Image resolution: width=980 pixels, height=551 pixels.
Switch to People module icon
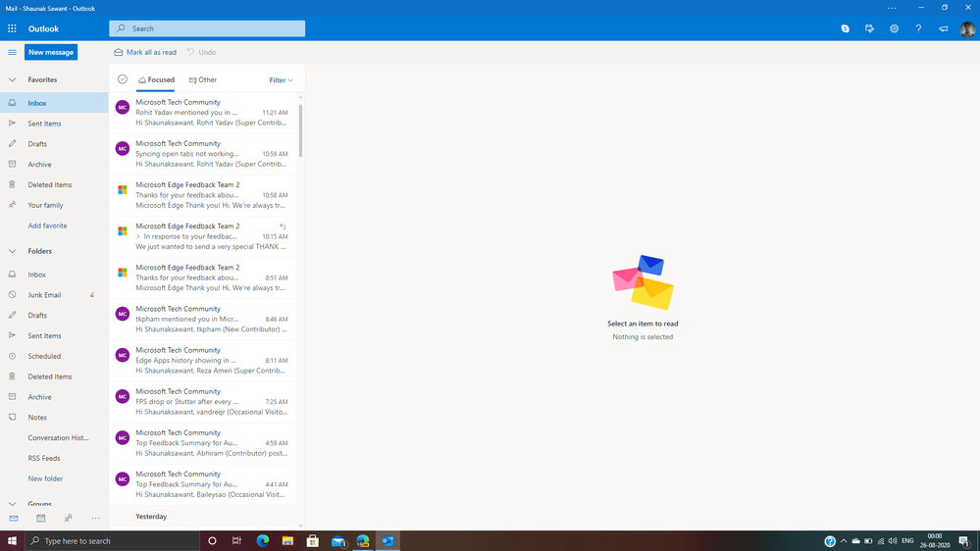coord(68,518)
